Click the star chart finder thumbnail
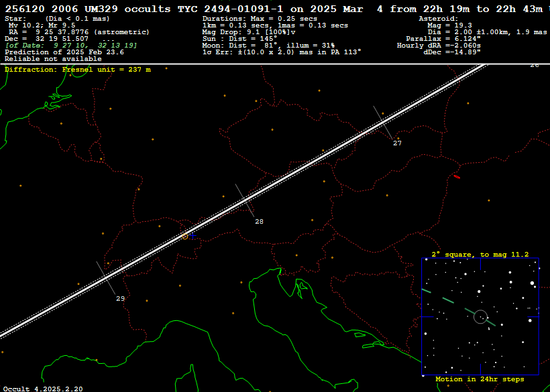550x392 pixels. tap(480, 317)
